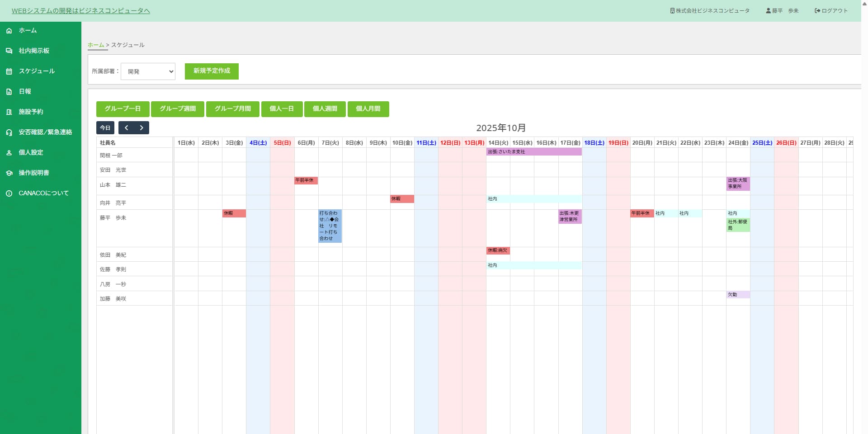
Task: Open the 所属部署 department dropdown
Action: pyautogui.click(x=148, y=71)
